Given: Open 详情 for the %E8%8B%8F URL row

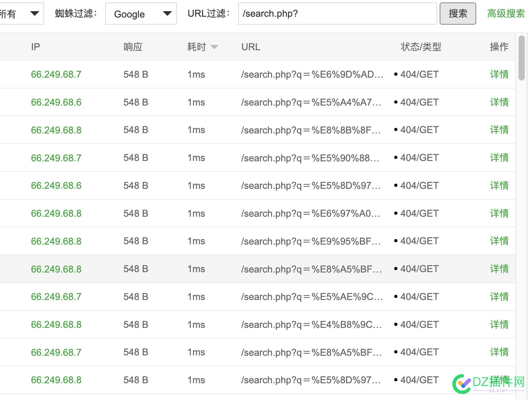Looking at the screenshot, I should 499,130.
